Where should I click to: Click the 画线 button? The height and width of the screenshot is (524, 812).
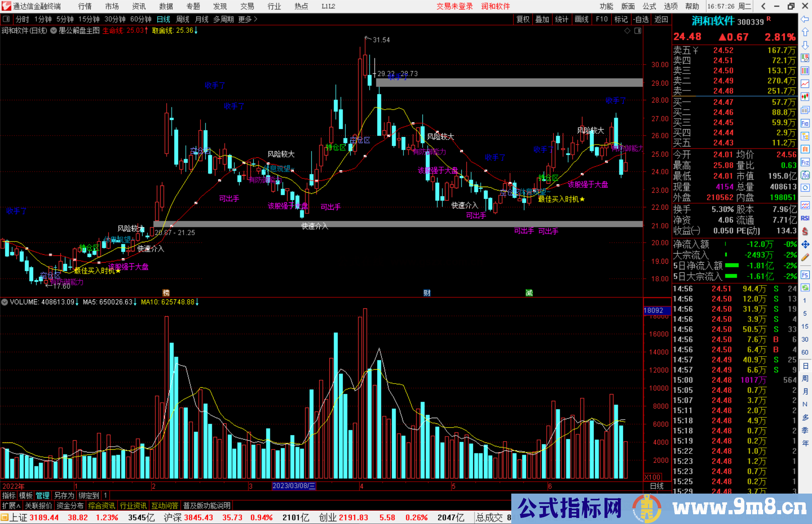tap(582, 19)
